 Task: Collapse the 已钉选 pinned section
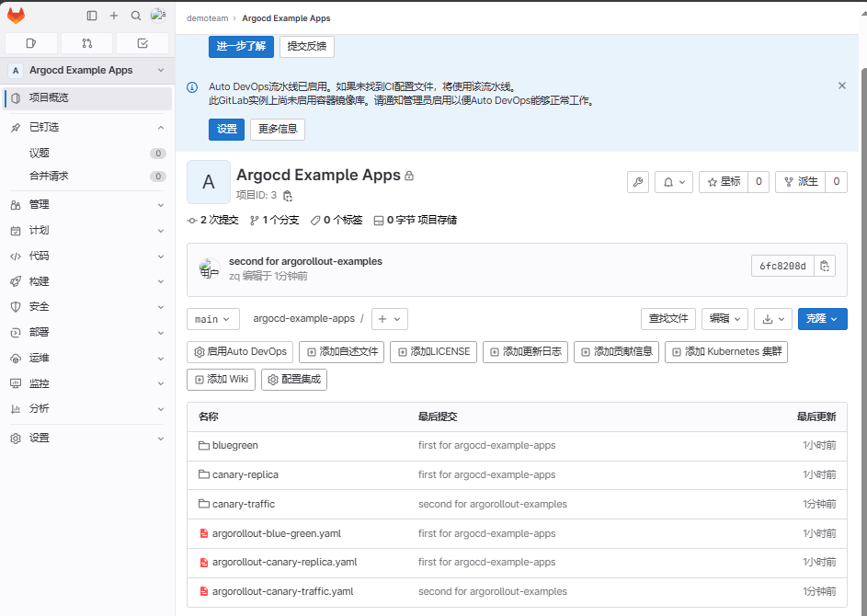88,127
